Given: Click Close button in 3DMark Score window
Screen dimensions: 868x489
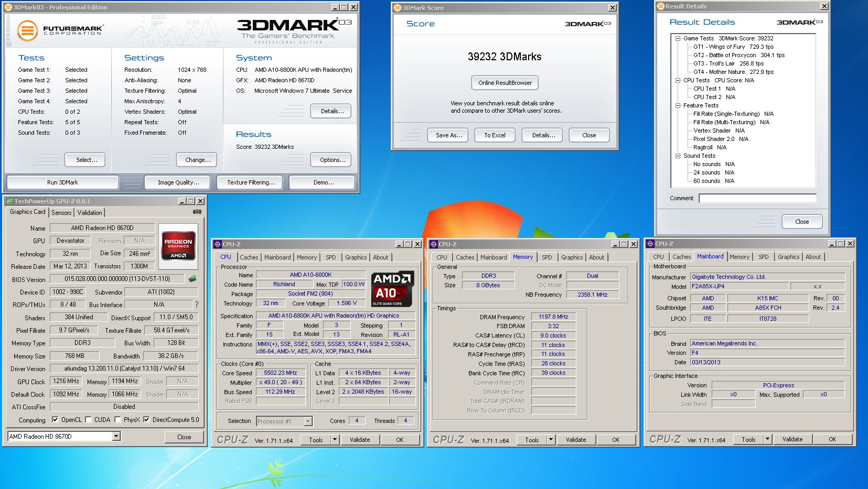Looking at the screenshot, I should click(x=589, y=135).
